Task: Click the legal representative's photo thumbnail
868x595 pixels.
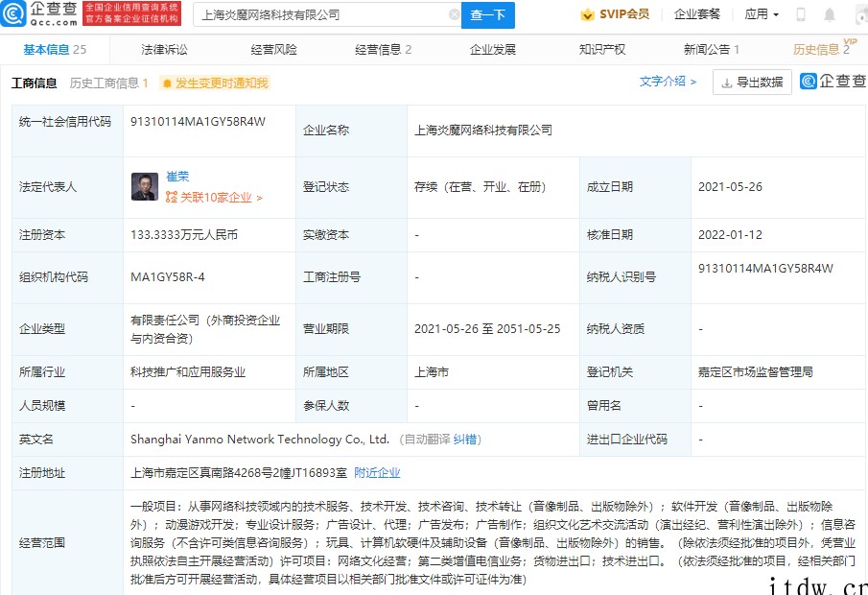Action: (x=145, y=187)
